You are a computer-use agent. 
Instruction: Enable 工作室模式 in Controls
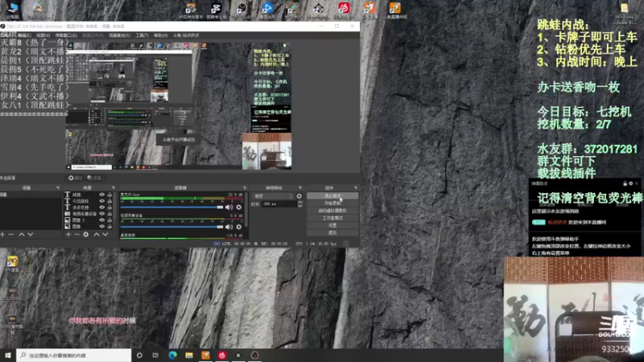coord(332,218)
